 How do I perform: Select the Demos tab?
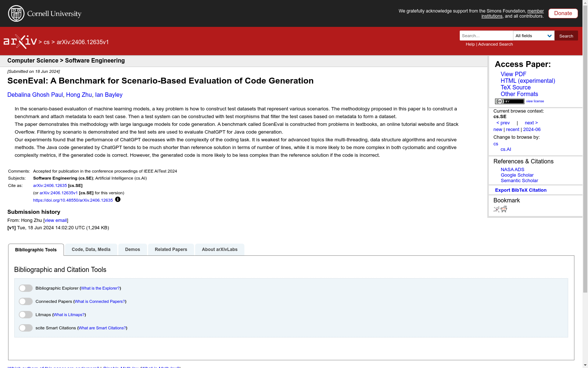(x=133, y=250)
